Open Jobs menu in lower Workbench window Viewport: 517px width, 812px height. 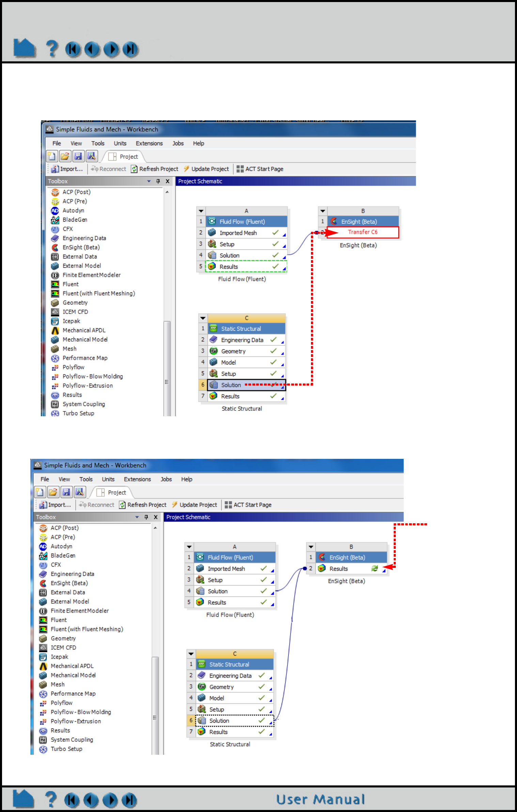point(166,479)
